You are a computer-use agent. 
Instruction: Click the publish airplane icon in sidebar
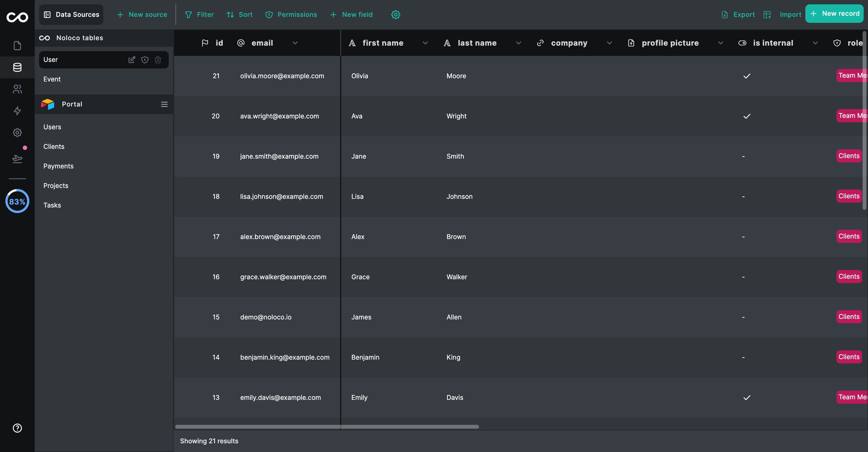pos(17,159)
